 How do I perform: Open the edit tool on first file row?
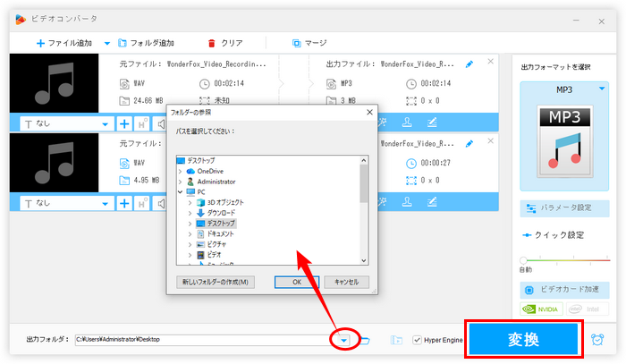[x=432, y=123]
